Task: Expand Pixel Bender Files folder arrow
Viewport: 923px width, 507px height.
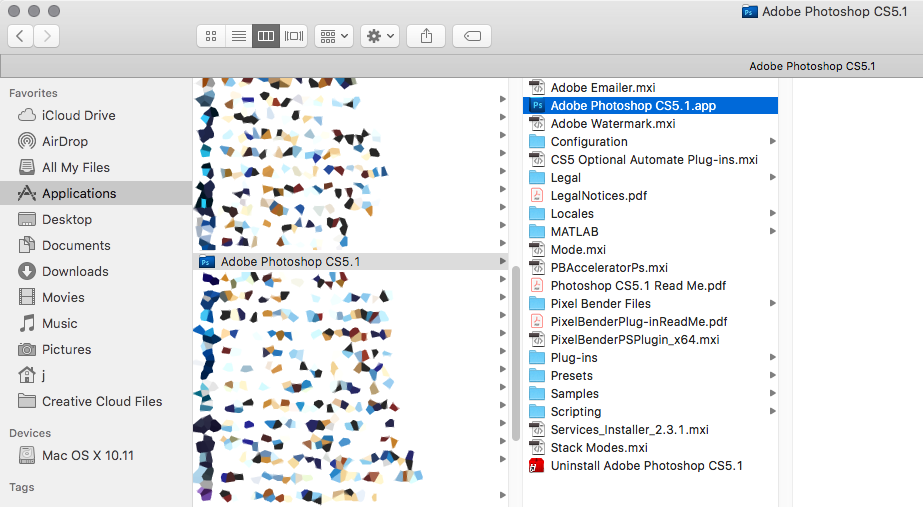Action: point(772,303)
